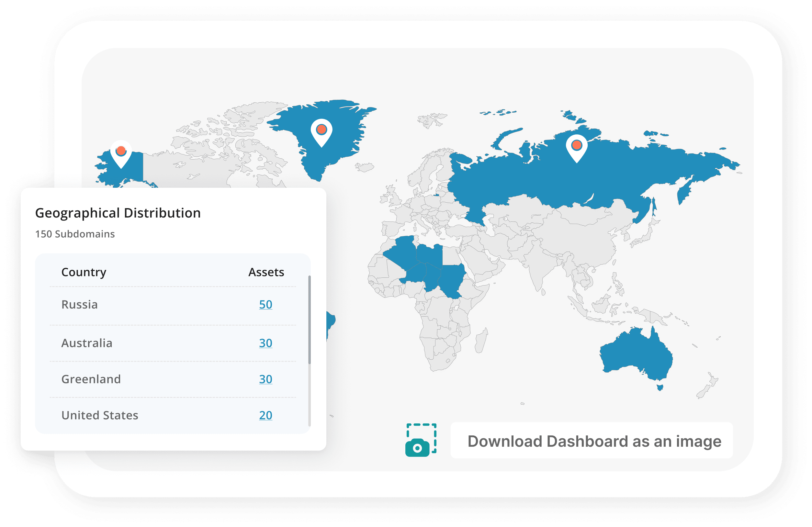
Task: Click the map pin over Alaska
Action: tap(121, 154)
